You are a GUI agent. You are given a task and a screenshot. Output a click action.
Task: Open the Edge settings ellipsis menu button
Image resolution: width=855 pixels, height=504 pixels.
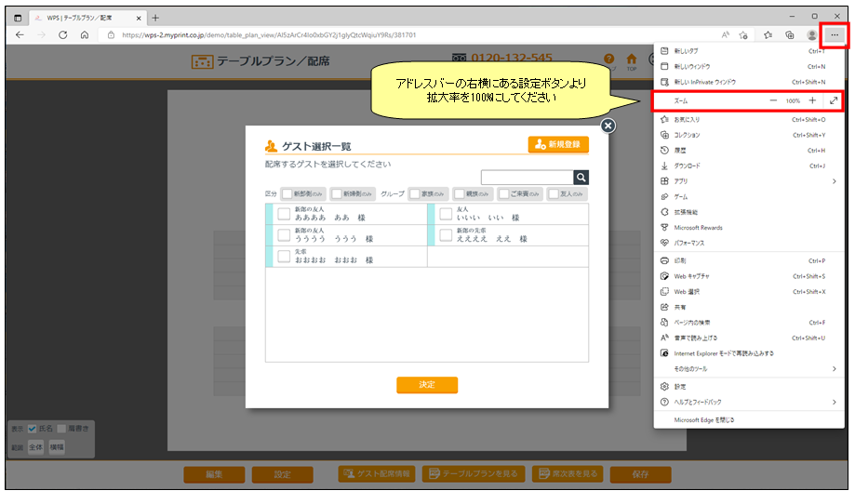pyautogui.click(x=835, y=34)
